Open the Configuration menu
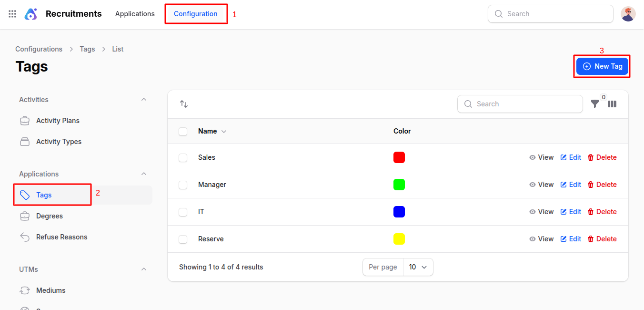The height and width of the screenshot is (310, 644). click(196, 14)
